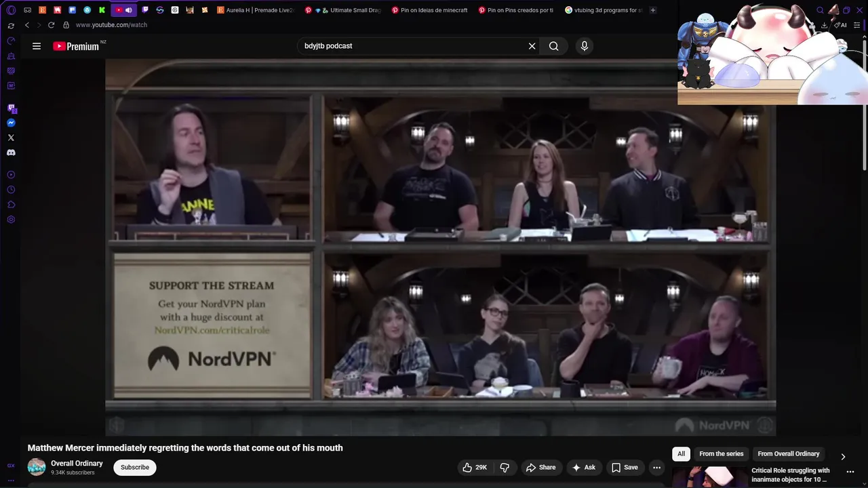
Task: Open the Overall Ordinary channel avatar
Action: point(37,467)
